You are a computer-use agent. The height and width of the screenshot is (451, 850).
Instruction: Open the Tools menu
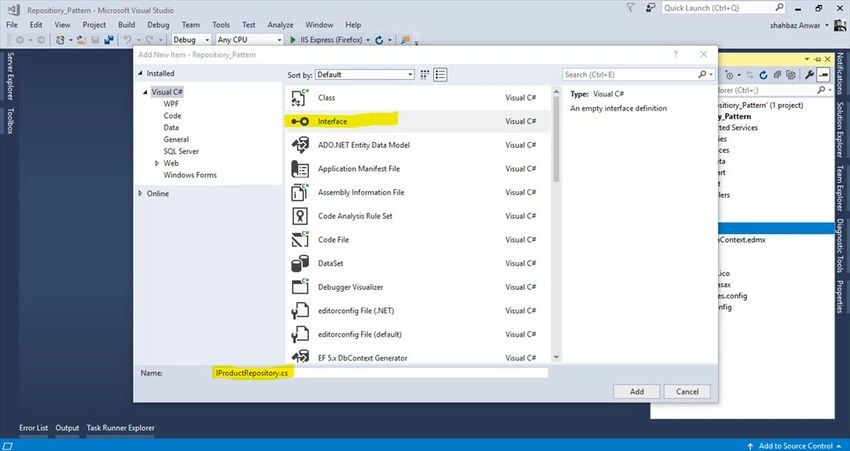pyautogui.click(x=221, y=25)
